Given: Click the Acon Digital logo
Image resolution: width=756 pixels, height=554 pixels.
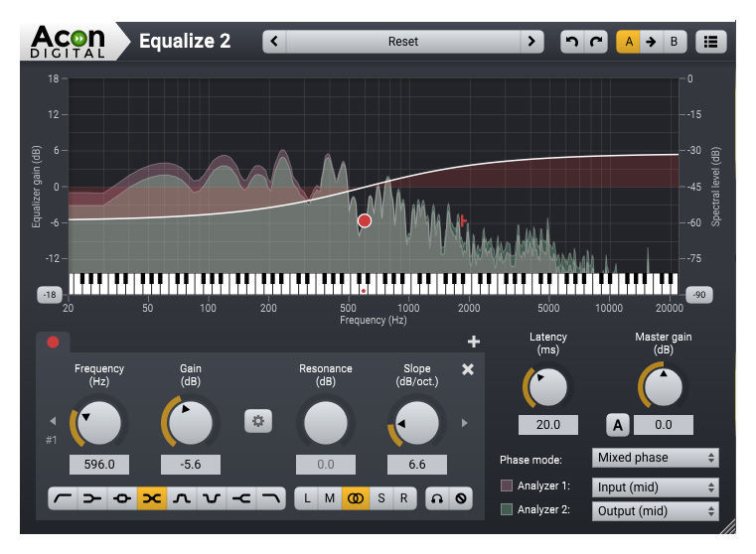Looking at the screenshot, I should coord(68,42).
